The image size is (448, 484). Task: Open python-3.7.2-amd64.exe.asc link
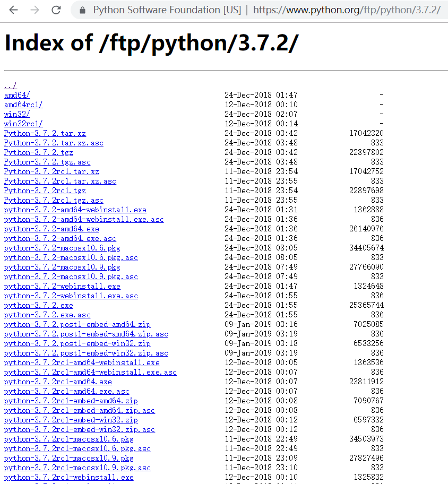tap(60, 238)
